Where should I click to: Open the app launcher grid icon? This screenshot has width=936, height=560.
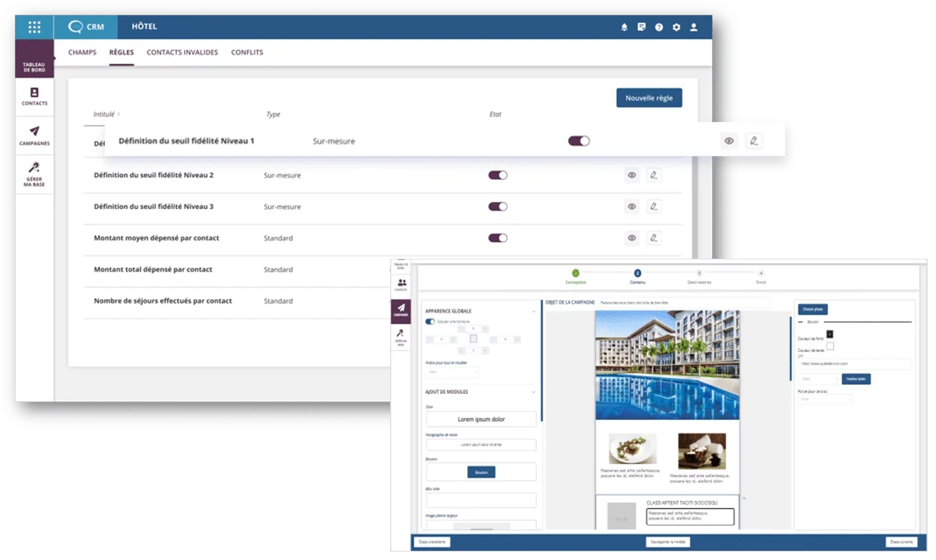(34, 27)
